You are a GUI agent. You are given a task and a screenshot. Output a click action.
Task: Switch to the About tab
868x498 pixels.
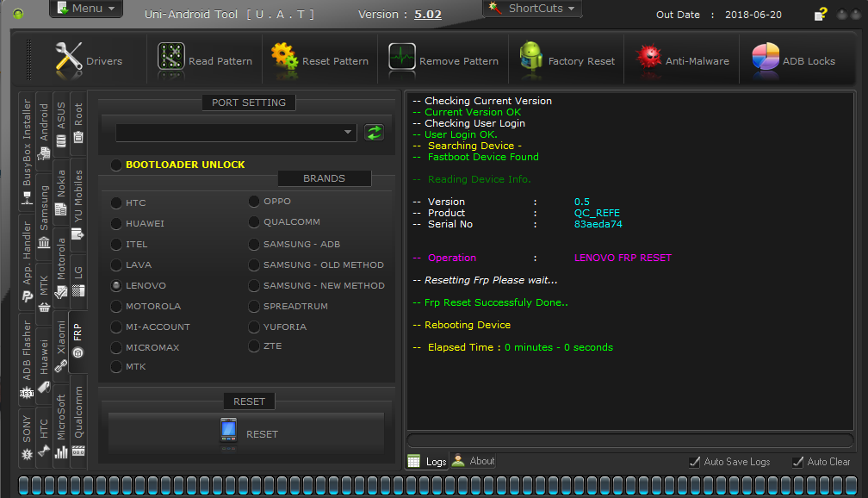(474, 461)
